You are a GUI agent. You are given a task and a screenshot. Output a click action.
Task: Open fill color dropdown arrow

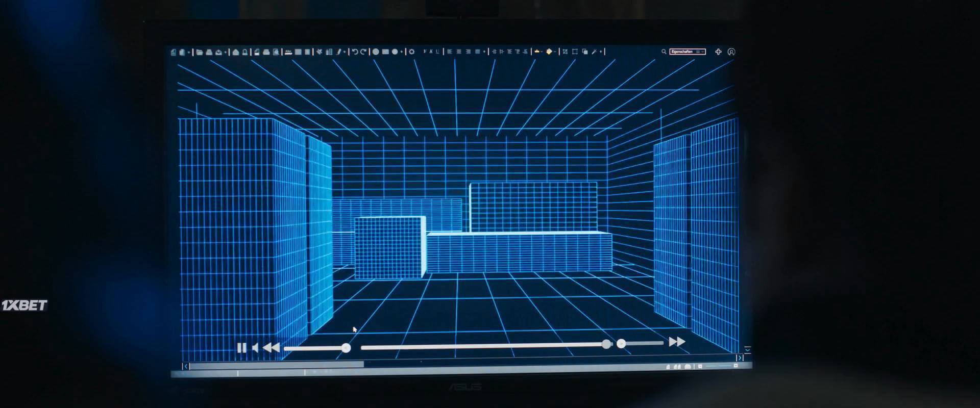click(542, 52)
